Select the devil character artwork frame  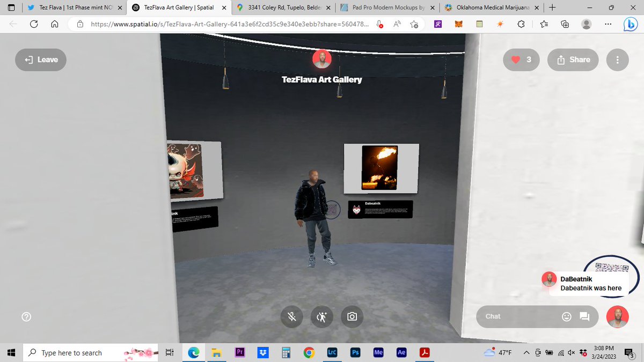point(194,170)
